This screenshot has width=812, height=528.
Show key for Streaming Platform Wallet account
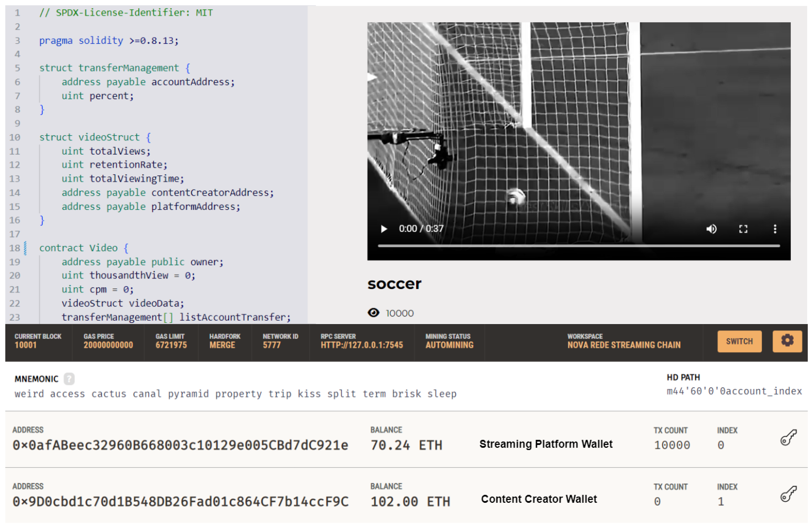(788, 438)
